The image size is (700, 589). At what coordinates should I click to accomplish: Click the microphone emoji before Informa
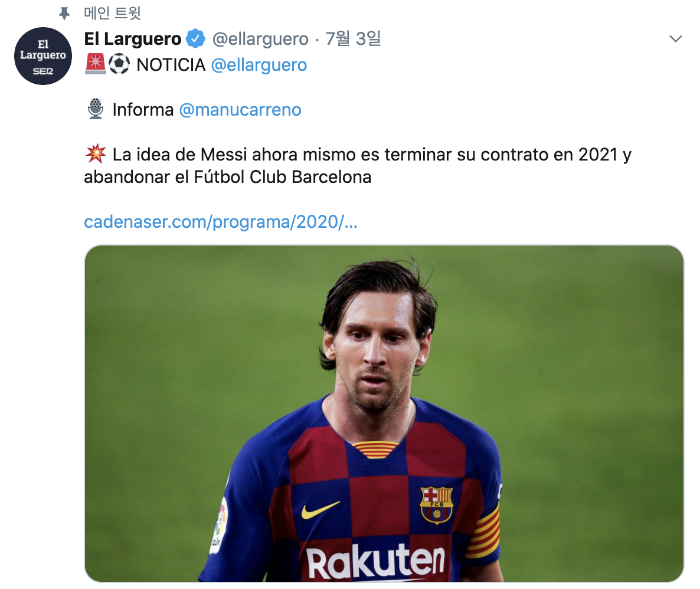click(96, 109)
